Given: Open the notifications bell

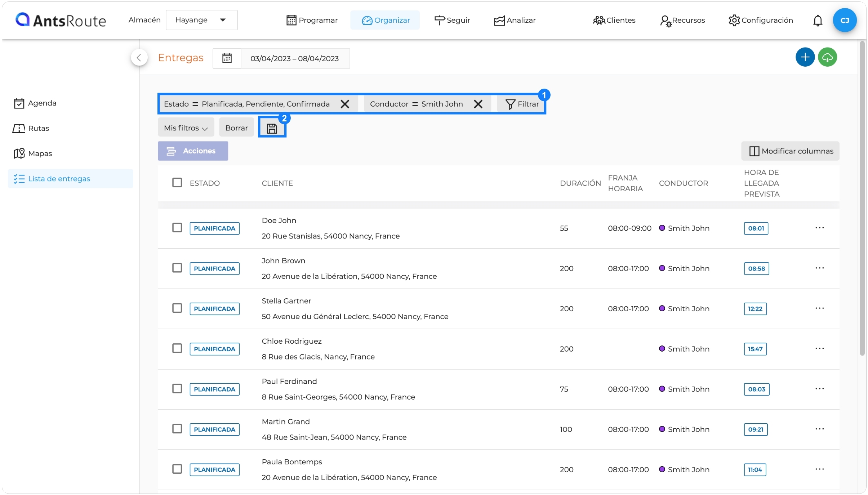Looking at the screenshot, I should (818, 21).
